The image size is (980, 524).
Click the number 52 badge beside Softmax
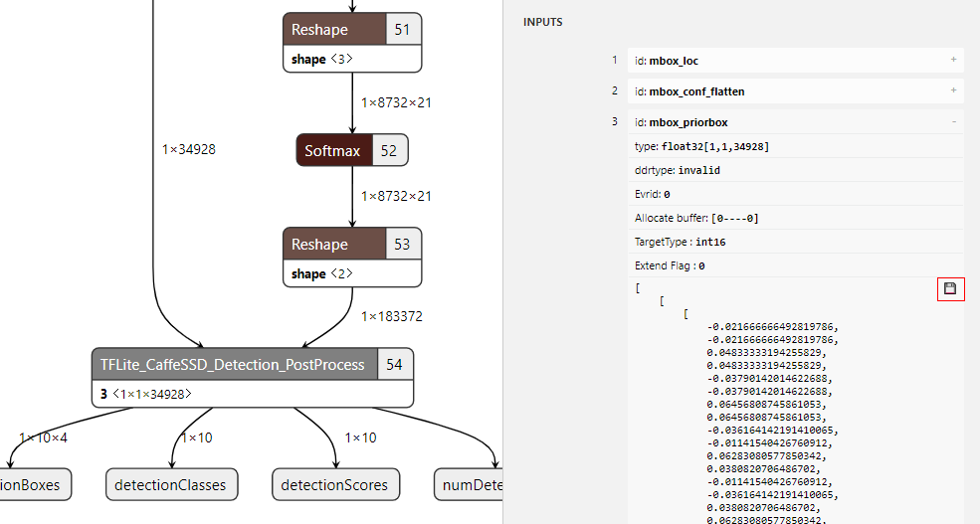tap(389, 151)
